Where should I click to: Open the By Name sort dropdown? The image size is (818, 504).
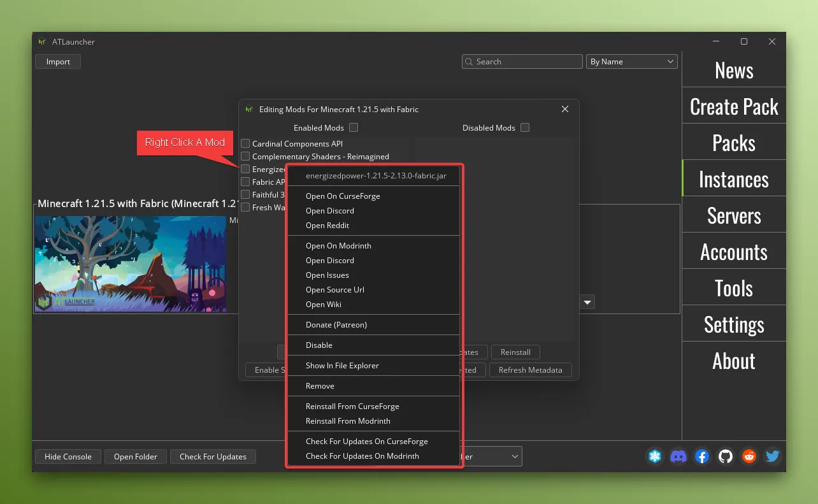[x=631, y=62]
